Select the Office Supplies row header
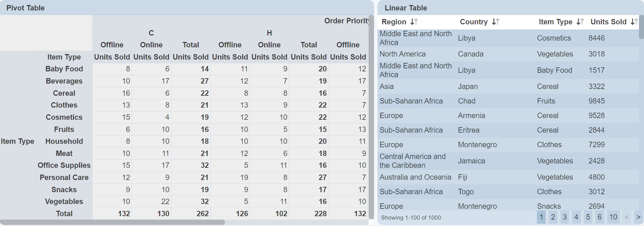 (x=64, y=165)
